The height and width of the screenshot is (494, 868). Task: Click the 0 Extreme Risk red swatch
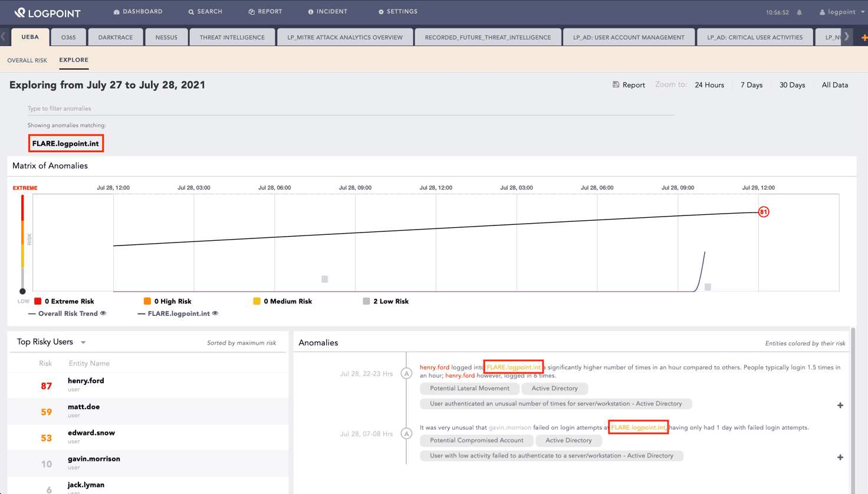(x=38, y=301)
